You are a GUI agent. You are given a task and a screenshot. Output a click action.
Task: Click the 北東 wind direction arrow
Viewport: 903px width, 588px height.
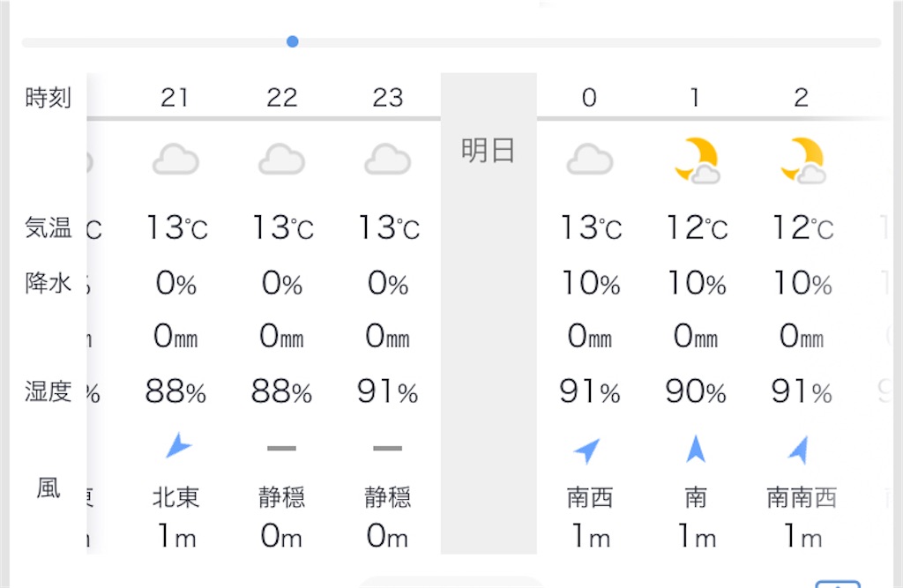click(x=178, y=445)
